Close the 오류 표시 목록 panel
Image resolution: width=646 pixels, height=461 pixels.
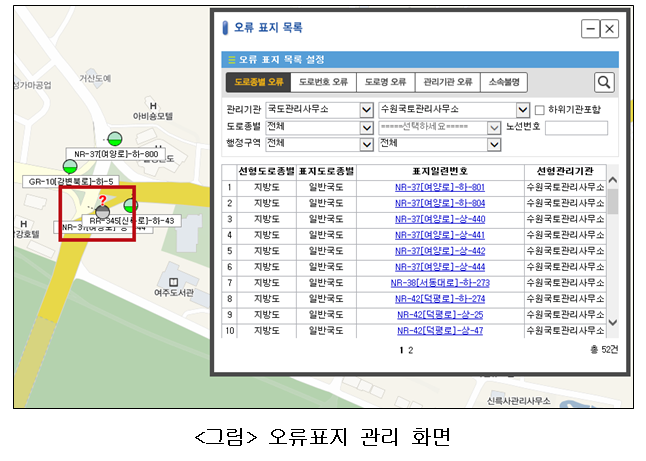(609, 29)
